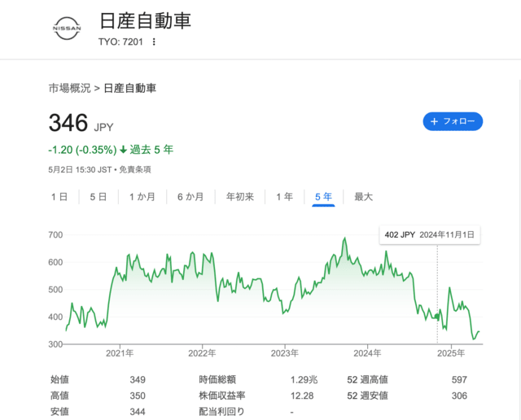Click the chart marker dot at 402 JPY

pyautogui.click(x=437, y=317)
